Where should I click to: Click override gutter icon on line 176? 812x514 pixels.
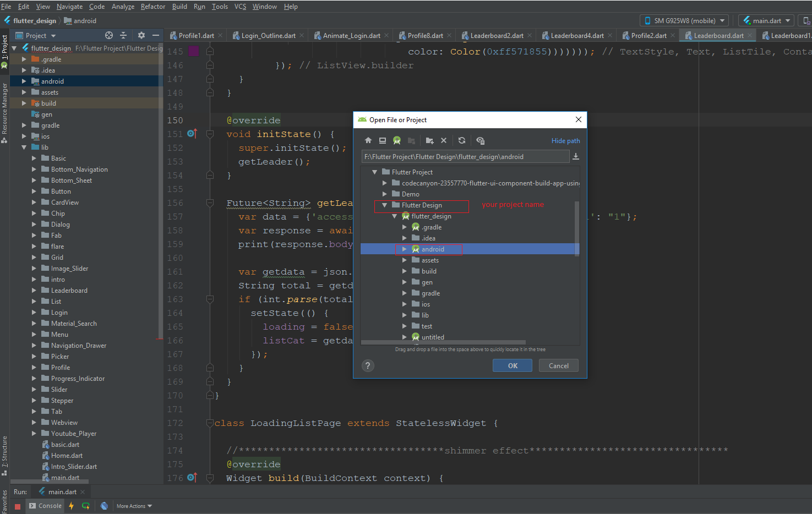pyautogui.click(x=192, y=478)
